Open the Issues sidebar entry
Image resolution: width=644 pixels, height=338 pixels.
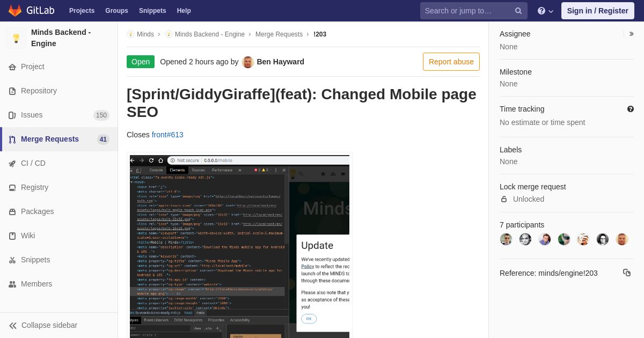(x=59, y=115)
